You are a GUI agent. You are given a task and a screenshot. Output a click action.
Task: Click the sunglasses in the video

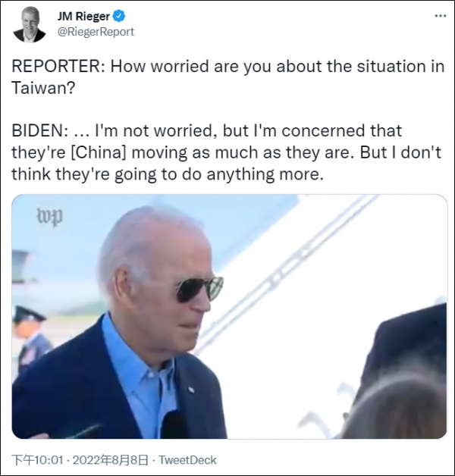[x=199, y=289]
